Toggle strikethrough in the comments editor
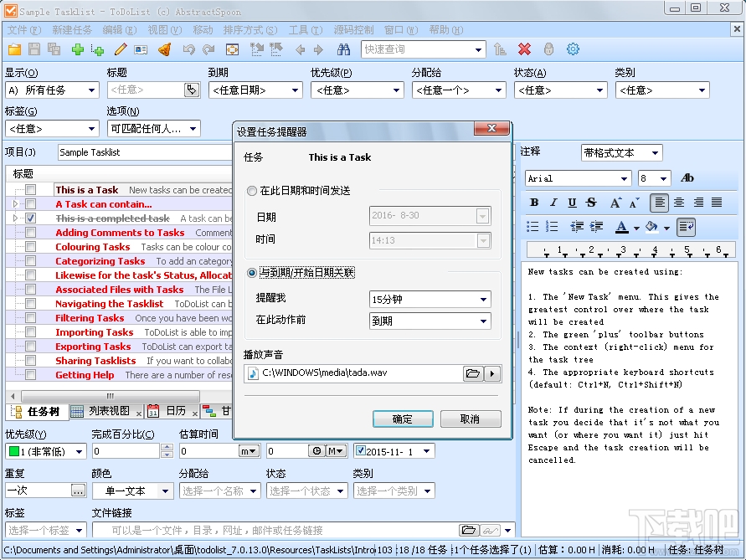 point(591,203)
